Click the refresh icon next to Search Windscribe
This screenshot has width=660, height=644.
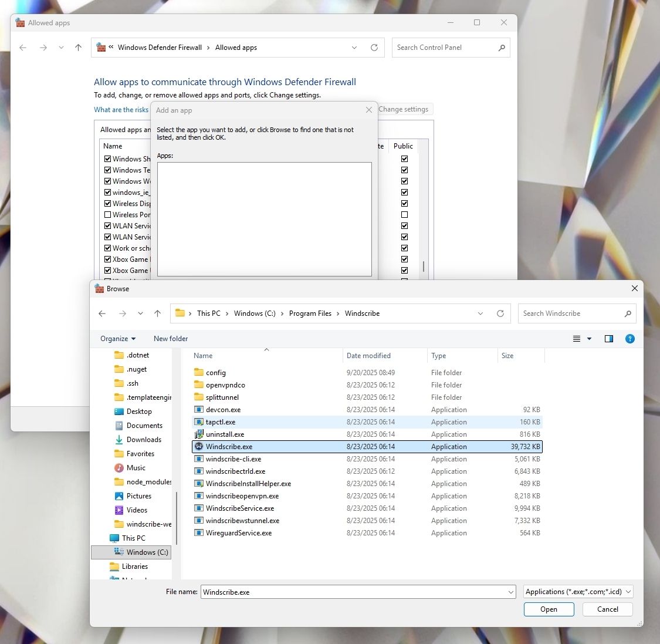[500, 313]
